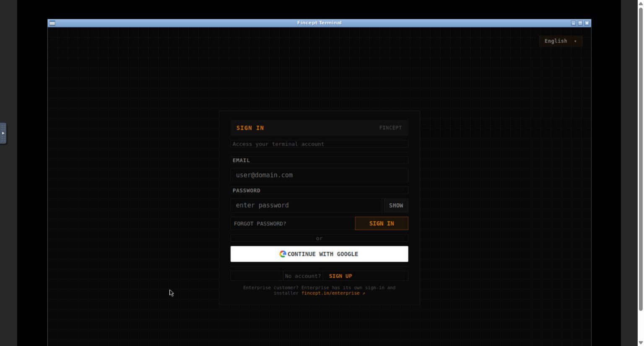Click the 'FINCEPT' label in the form header
Image resolution: width=644 pixels, height=346 pixels.
(390, 128)
